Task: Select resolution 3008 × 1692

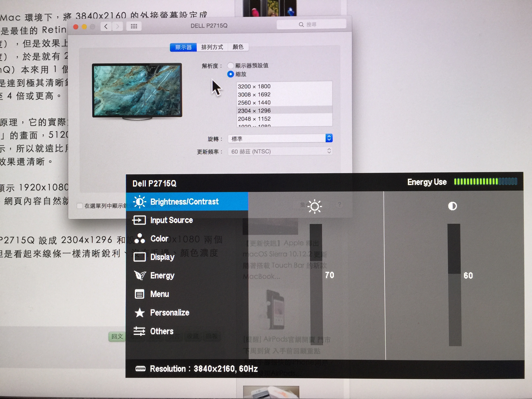Action: (284, 95)
